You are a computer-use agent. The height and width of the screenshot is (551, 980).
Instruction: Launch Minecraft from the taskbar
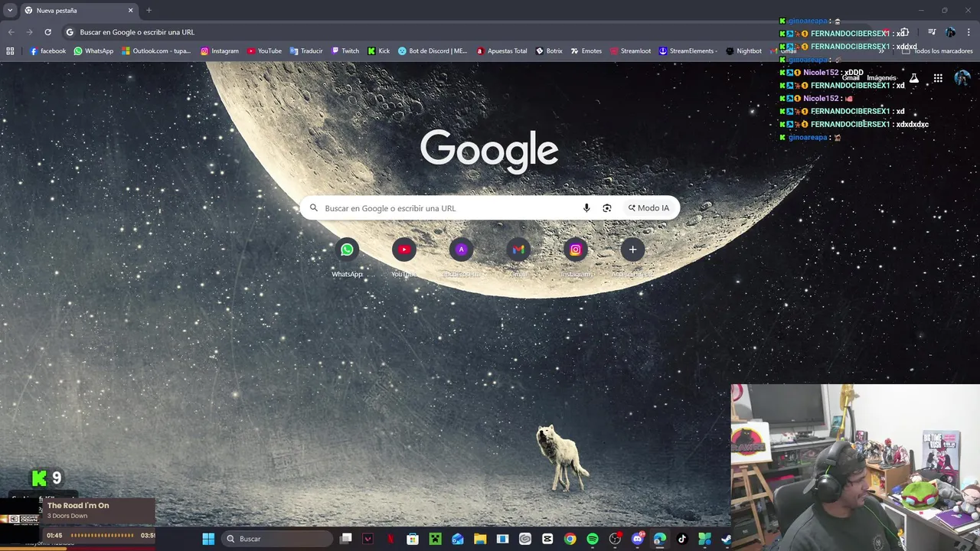pos(435,539)
